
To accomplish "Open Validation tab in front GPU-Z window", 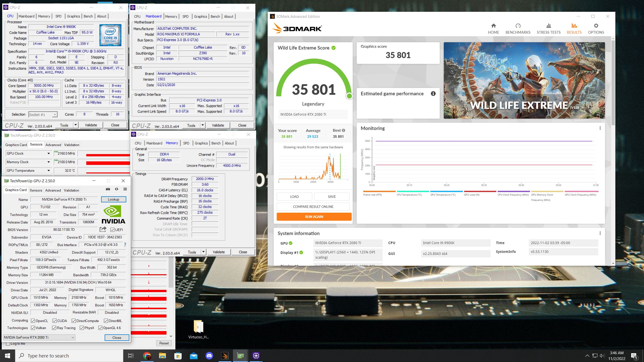I will (x=71, y=190).
